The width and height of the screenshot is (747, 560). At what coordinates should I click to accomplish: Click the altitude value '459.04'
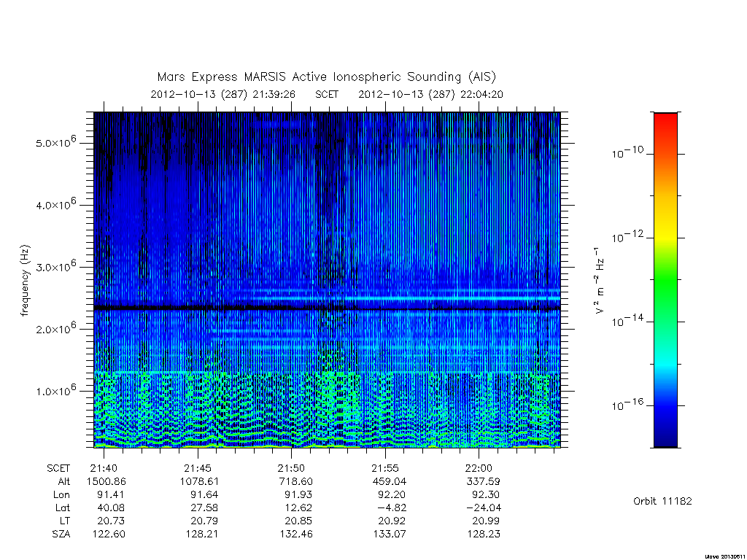pos(390,481)
